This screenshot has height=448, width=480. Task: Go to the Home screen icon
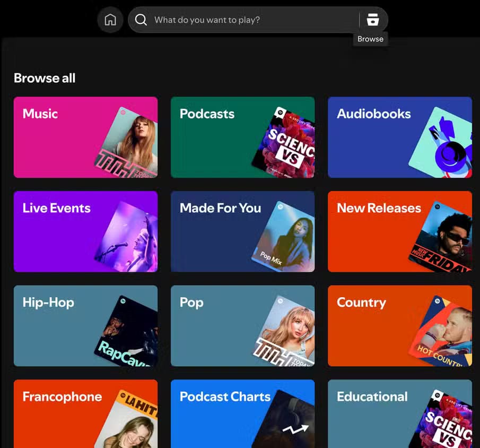pos(110,20)
